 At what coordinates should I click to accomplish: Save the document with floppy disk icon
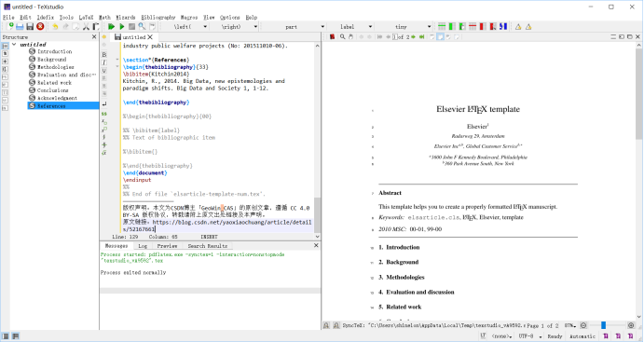[30, 27]
